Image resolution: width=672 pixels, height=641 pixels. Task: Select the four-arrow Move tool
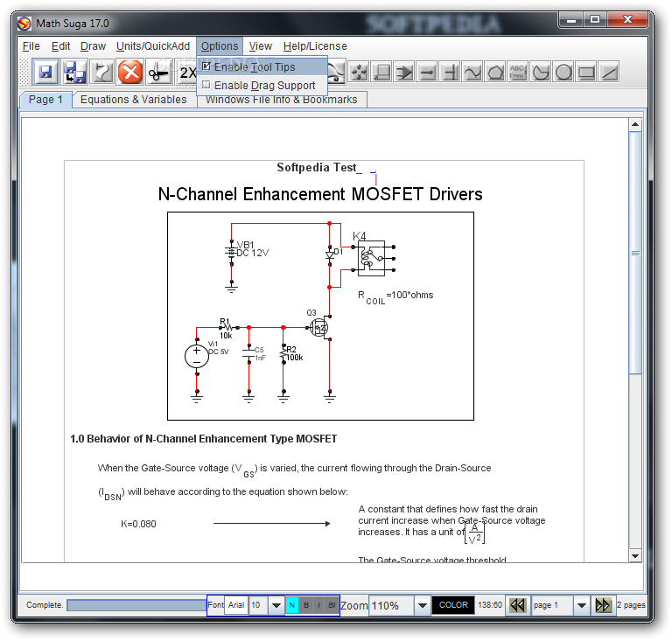(x=359, y=72)
